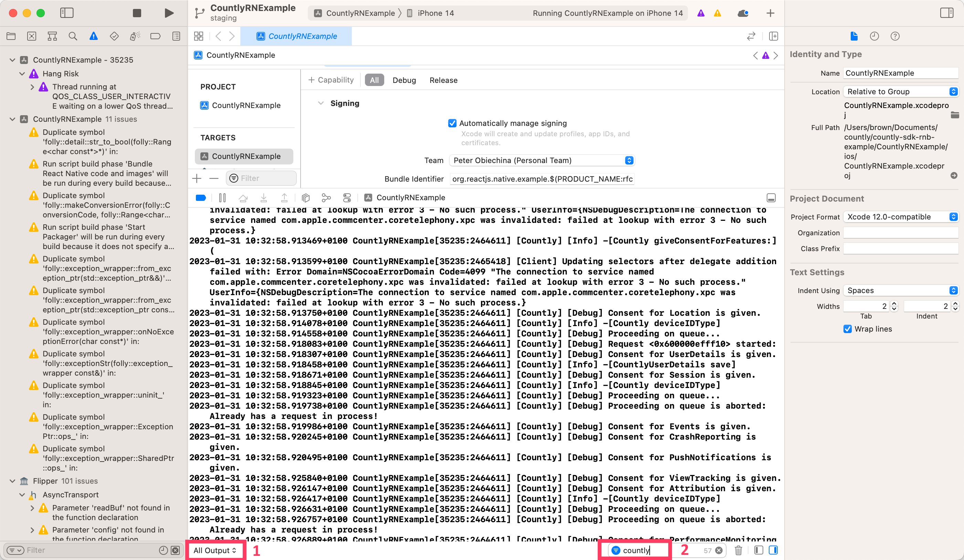Toggle the navigator sidebar visibility
This screenshot has height=560, width=964.
(x=67, y=13)
